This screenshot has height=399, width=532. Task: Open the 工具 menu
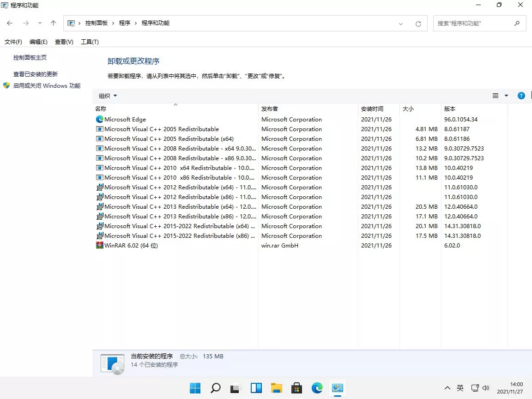[x=90, y=42]
